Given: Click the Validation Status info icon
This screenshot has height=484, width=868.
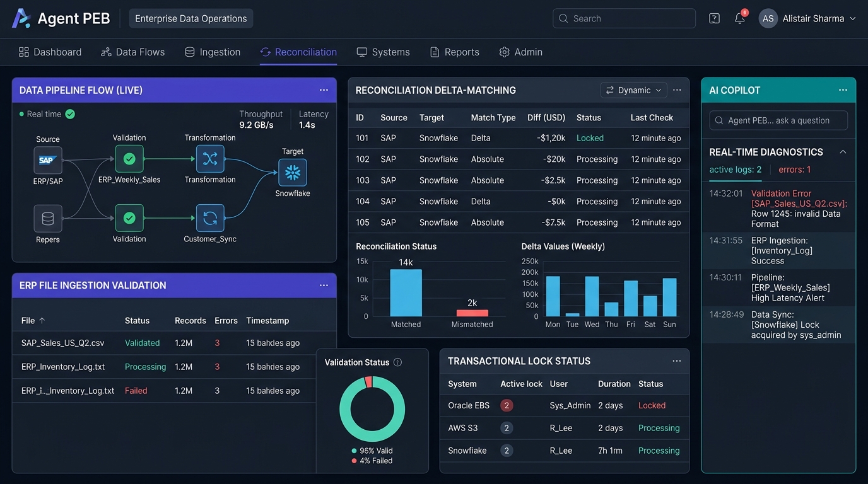Looking at the screenshot, I should [397, 362].
